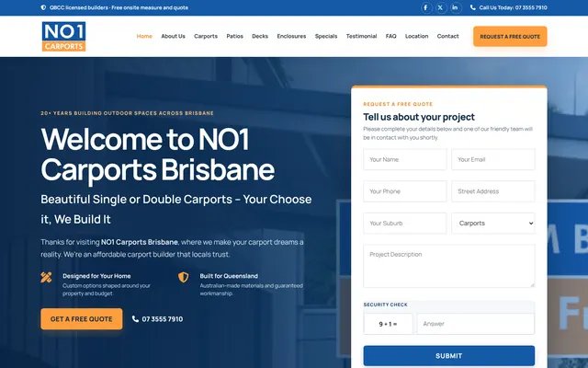Screen dimensions: 588x368
Task: Click the 9 + 1 = security question
Action: 388,324
